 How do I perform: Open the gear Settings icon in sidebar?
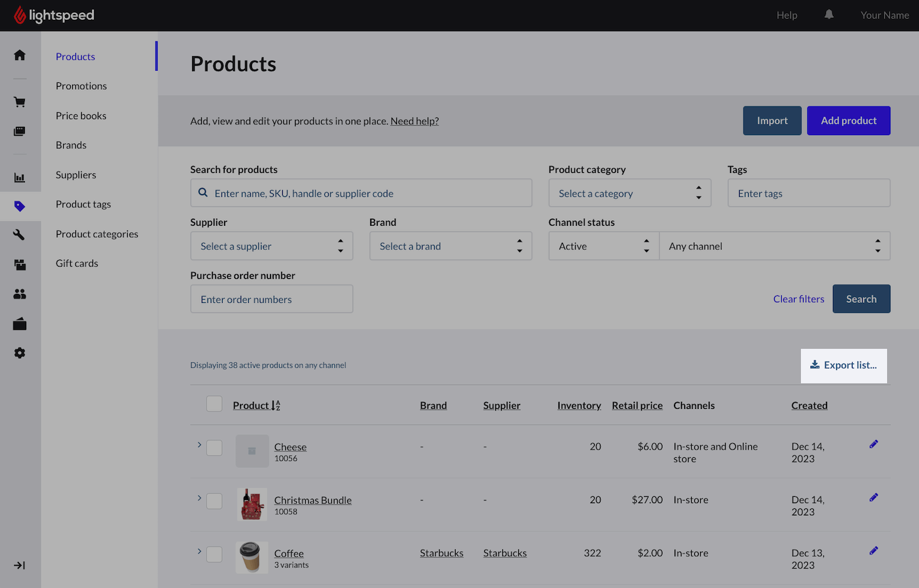click(20, 353)
